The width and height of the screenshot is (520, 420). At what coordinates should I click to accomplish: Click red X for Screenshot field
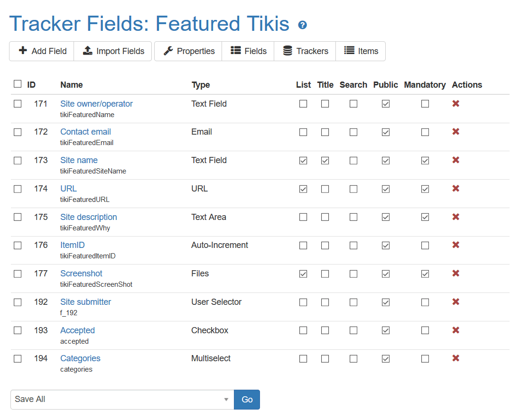pos(455,273)
